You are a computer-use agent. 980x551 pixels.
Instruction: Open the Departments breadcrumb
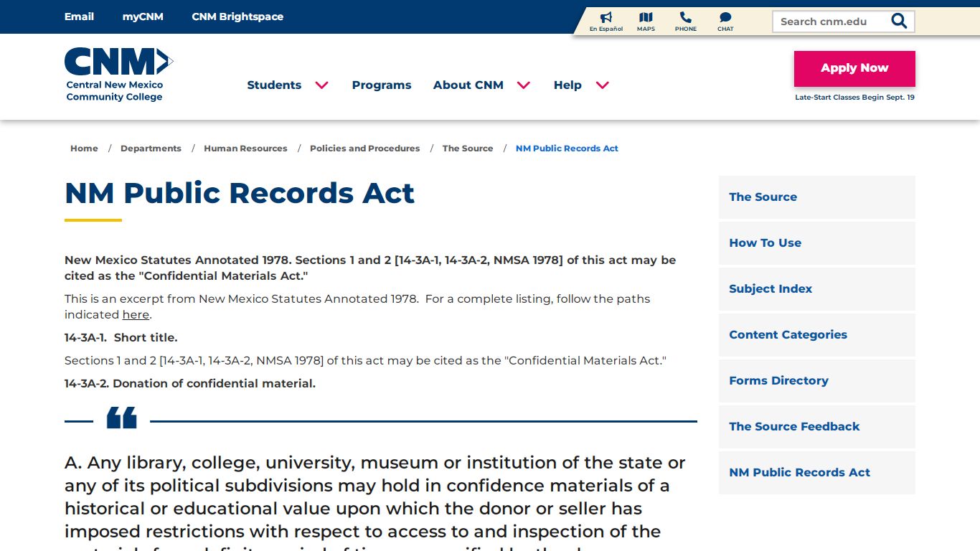(151, 149)
